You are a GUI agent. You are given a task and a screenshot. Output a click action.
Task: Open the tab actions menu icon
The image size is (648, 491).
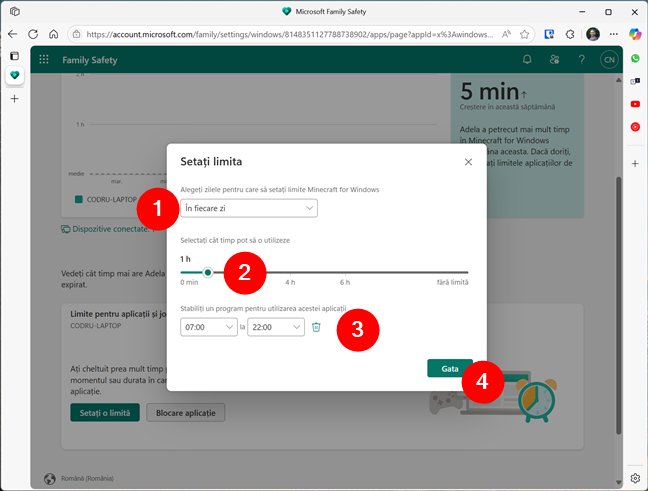pyautogui.click(x=14, y=56)
